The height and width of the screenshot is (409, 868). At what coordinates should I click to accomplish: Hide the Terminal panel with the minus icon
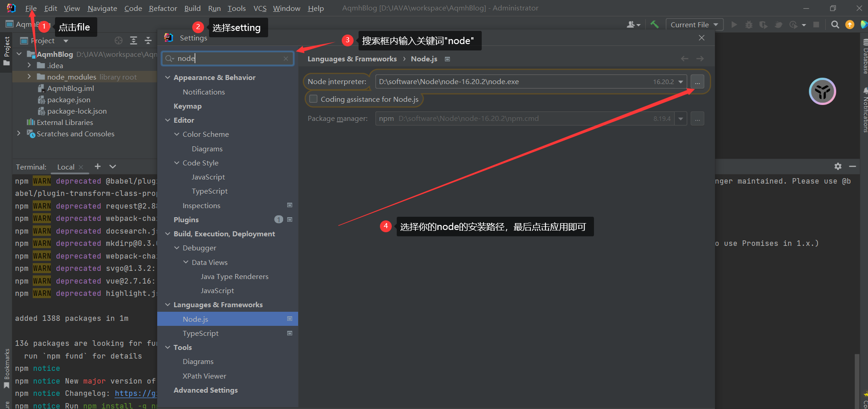(x=853, y=166)
